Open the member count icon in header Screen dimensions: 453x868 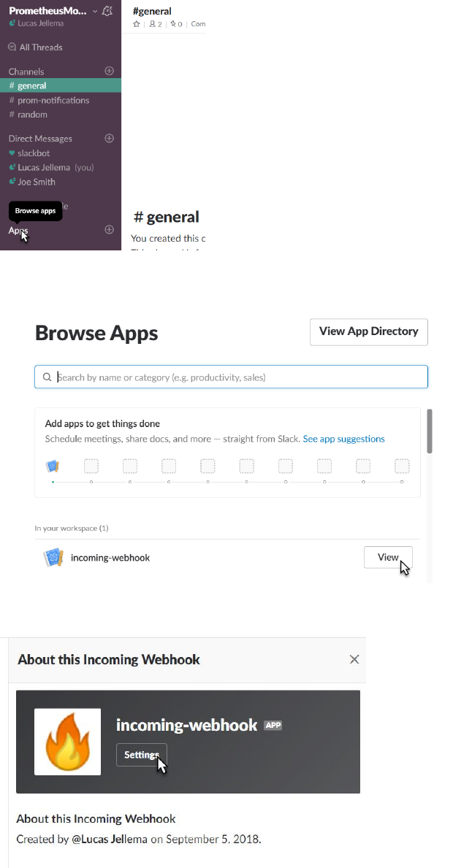(x=154, y=24)
